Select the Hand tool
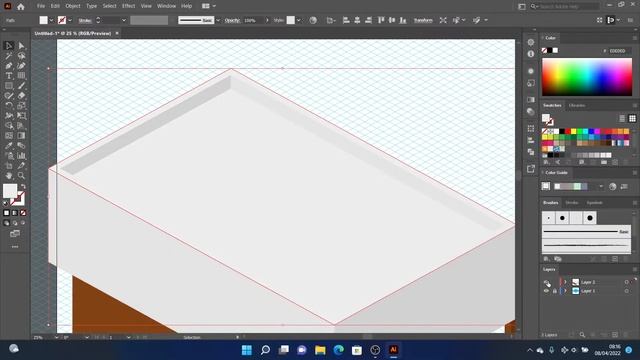The image size is (640, 360). (x=9, y=176)
